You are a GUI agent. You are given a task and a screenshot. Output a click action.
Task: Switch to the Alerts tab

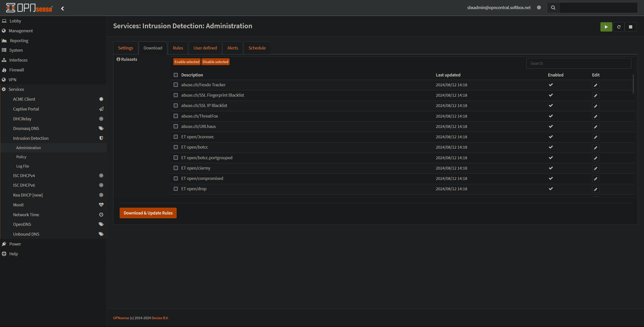(x=232, y=48)
